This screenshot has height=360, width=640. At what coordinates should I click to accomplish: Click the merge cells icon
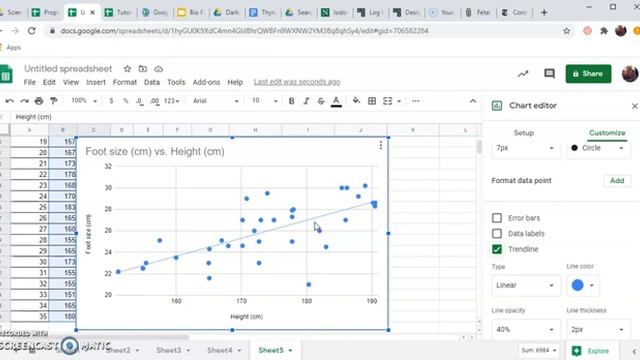387,101
